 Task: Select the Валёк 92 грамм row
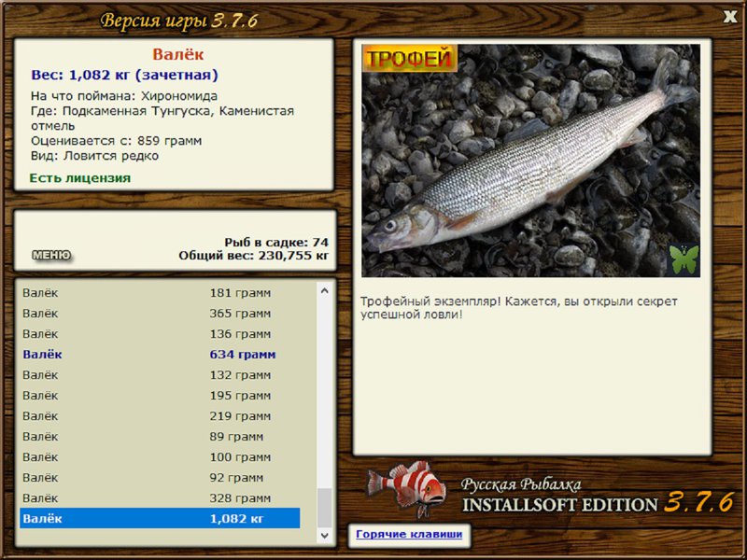click(x=160, y=477)
